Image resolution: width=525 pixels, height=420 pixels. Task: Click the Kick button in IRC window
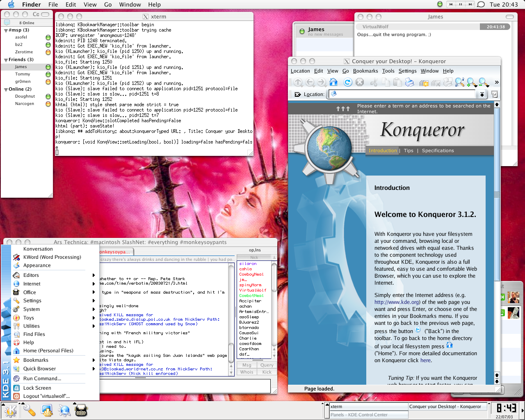tap(267, 372)
